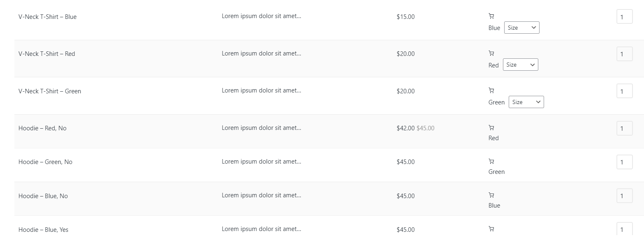644x245 pixels.
Task: Select quantity box for Hoodie Blue, No
Action: [x=624, y=196]
